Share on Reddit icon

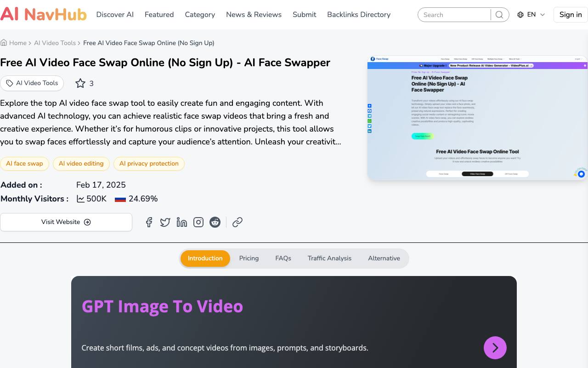click(x=215, y=222)
